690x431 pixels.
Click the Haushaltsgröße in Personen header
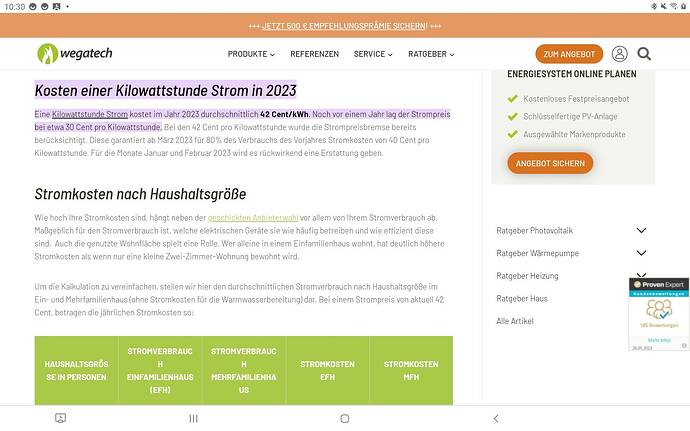point(76,371)
